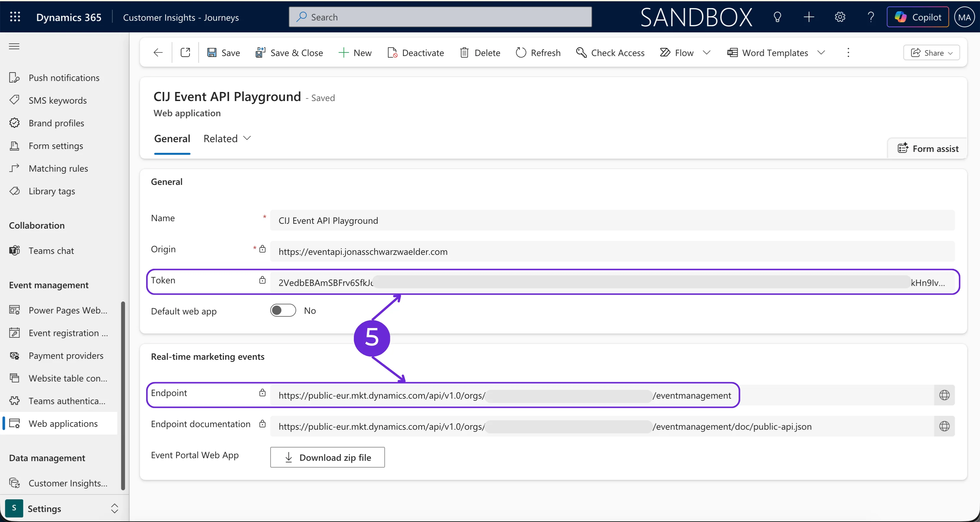Image resolution: width=980 pixels, height=522 pixels.
Task: Open the help question mark icon
Action: coord(871,17)
